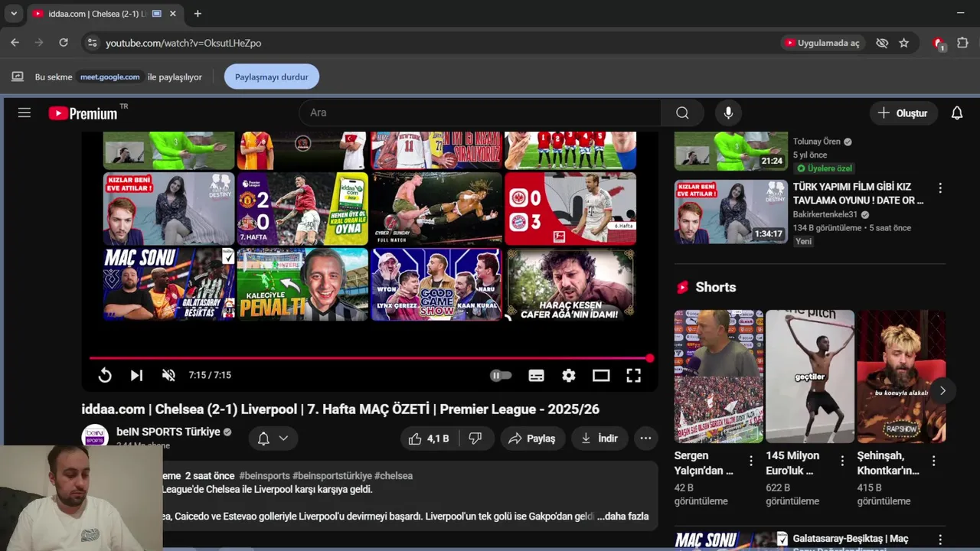The image size is (980, 551).
Task: Show more Shorts with the right arrow
Action: [x=942, y=390]
